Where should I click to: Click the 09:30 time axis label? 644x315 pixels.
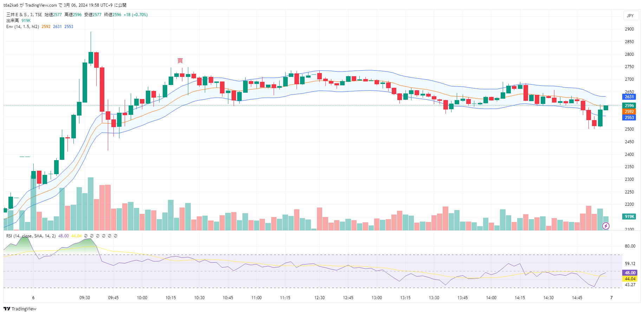(85, 298)
